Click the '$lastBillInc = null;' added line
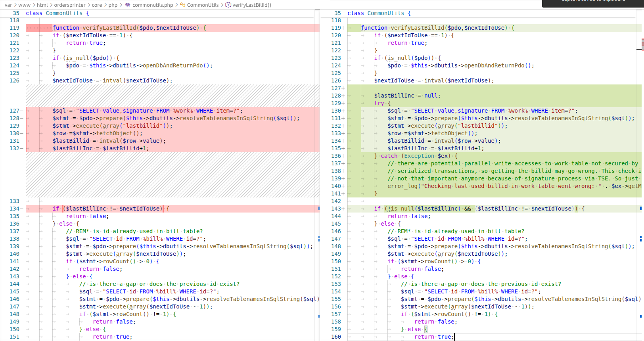644x341 pixels. (407, 96)
